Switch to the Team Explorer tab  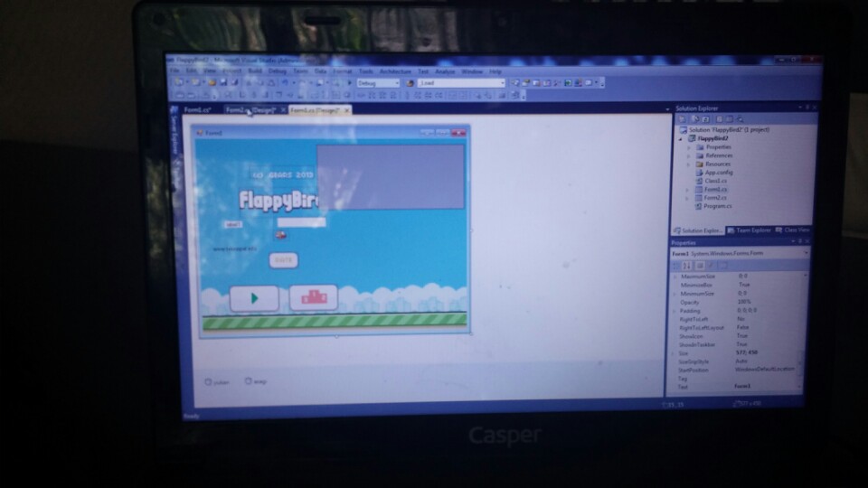(749, 230)
